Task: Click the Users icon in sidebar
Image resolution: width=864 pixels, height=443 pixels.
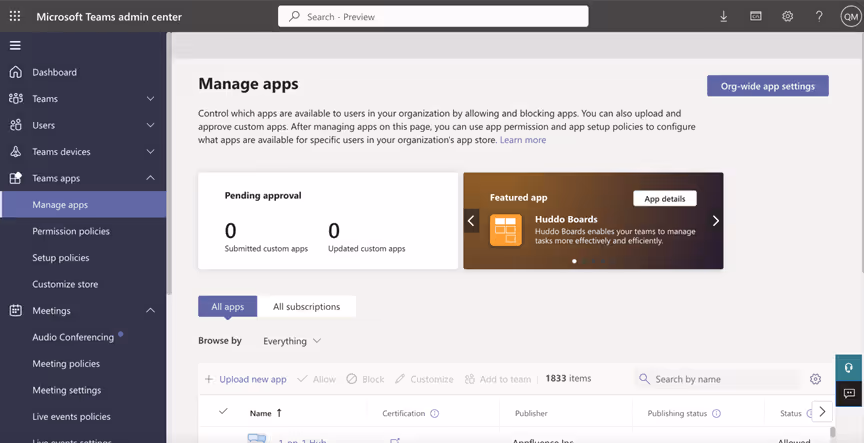Action: point(15,125)
